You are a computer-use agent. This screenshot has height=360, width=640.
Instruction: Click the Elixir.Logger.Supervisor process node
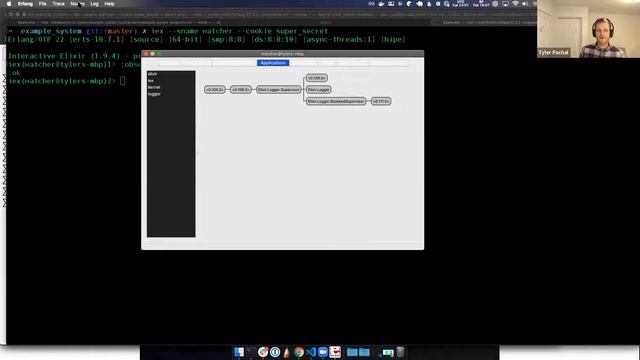click(278, 89)
